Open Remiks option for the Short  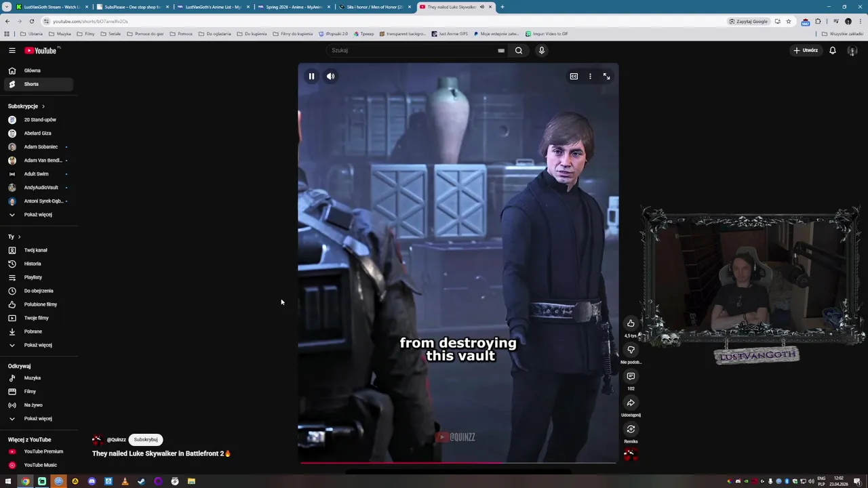[631, 429]
